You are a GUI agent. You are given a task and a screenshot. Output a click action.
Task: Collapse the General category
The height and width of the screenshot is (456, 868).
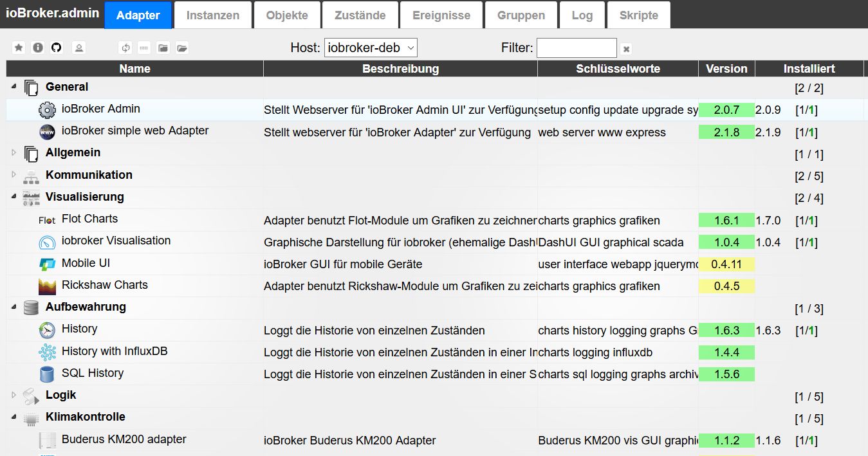14,86
